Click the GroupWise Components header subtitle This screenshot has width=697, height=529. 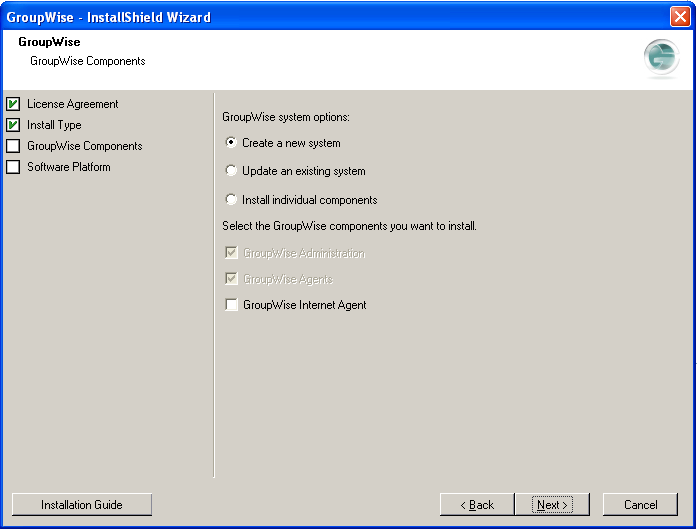pos(88,61)
